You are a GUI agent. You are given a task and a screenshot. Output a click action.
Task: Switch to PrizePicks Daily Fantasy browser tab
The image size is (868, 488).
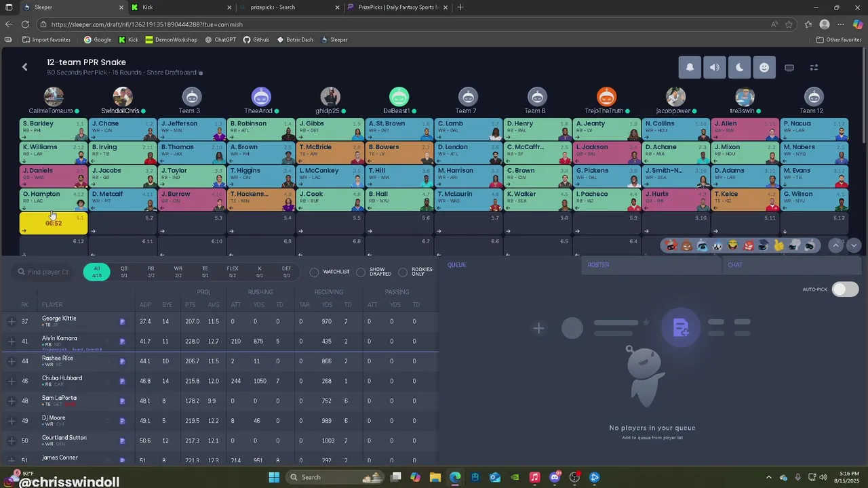click(x=397, y=7)
